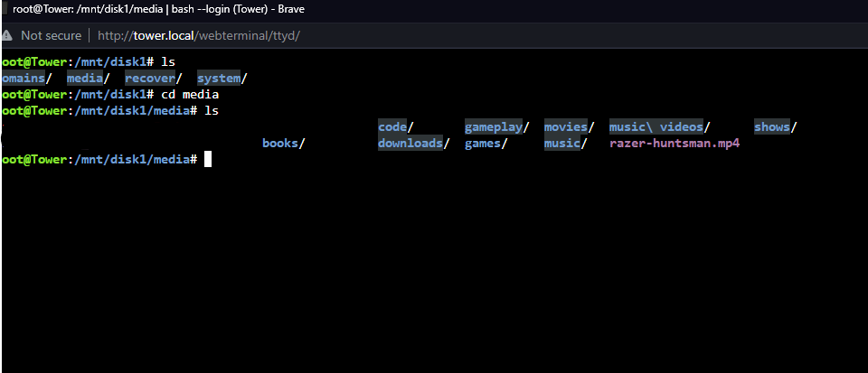Click the 'code/' folder entry
This screenshot has height=373, width=868.
pos(396,127)
